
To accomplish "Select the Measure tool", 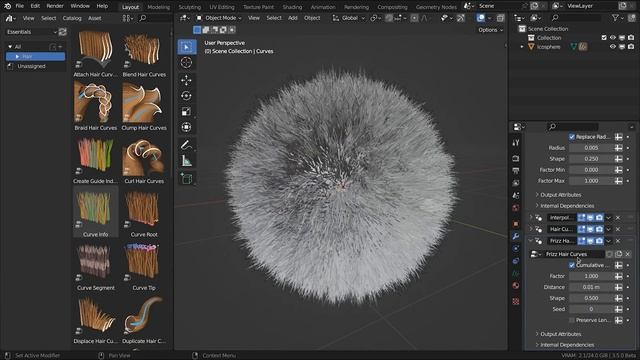I will click(x=187, y=161).
